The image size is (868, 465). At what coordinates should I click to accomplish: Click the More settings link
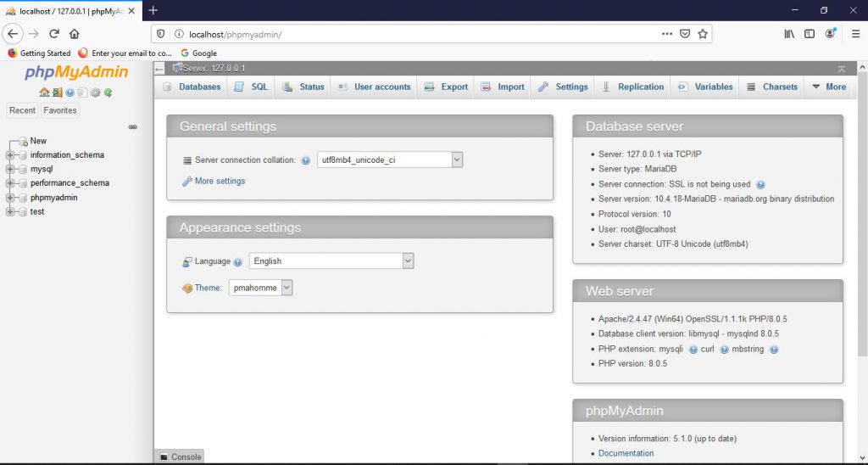point(220,182)
